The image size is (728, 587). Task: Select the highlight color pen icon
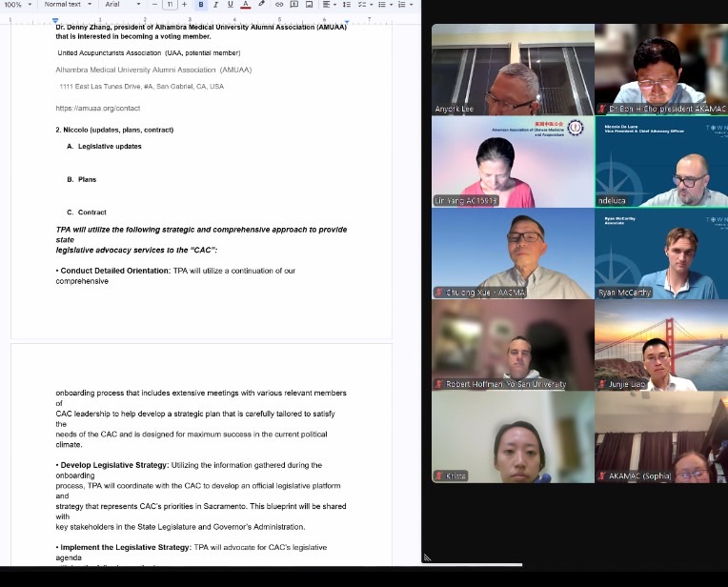(x=260, y=5)
